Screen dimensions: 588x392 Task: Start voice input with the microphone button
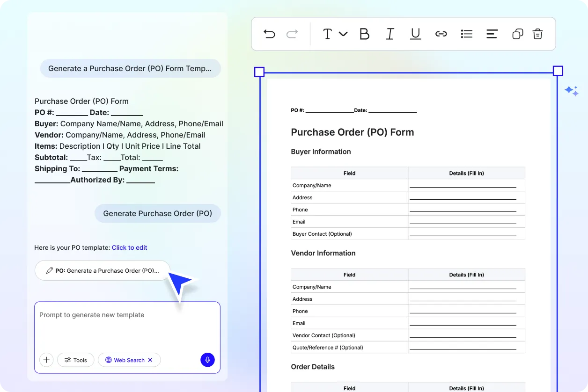click(208, 360)
